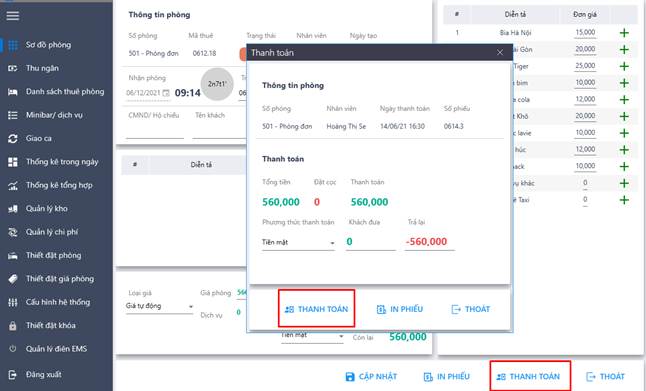Click the tag icon for Thiết đặt giá phòng

pyautogui.click(x=13, y=279)
